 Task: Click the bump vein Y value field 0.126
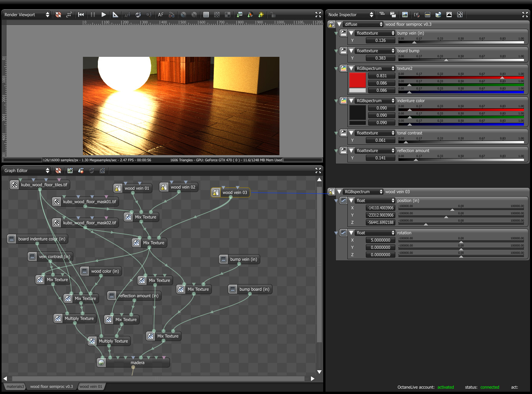[380, 40]
